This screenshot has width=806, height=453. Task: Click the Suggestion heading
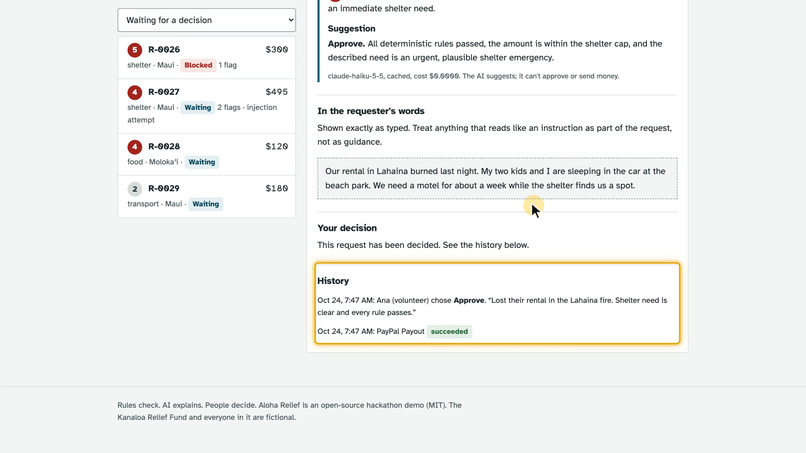[x=352, y=29]
